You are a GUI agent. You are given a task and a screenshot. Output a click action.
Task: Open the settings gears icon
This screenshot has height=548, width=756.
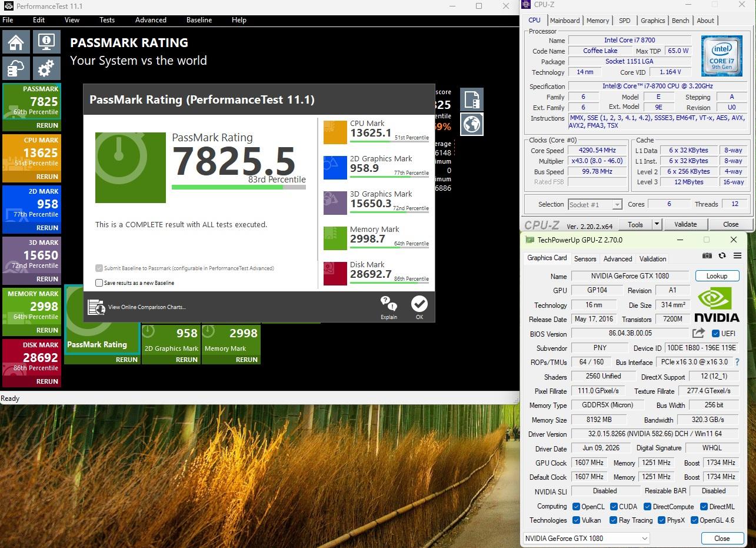46,68
